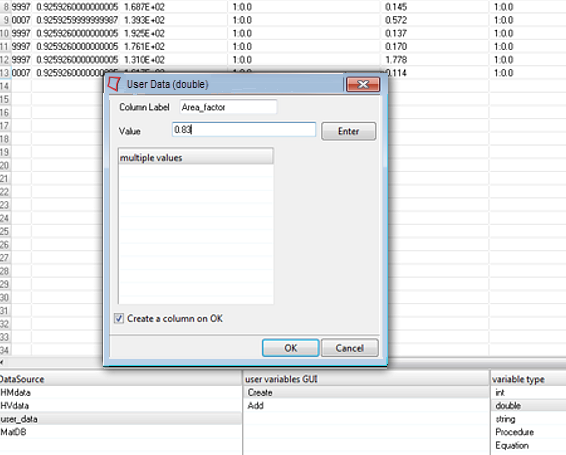This screenshot has height=455, width=566.
Task: Click cell value 0.572 in row 9
Action: click(x=396, y=20)
